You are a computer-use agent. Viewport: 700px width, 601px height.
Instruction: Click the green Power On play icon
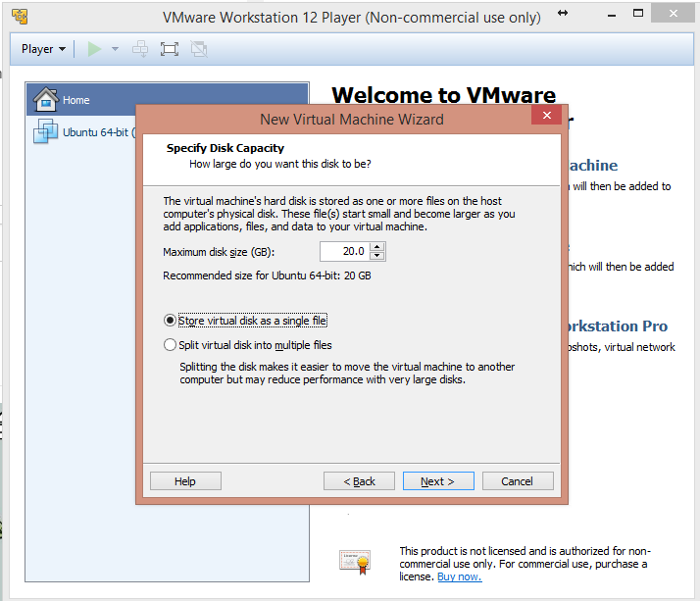tap(94, 49)
